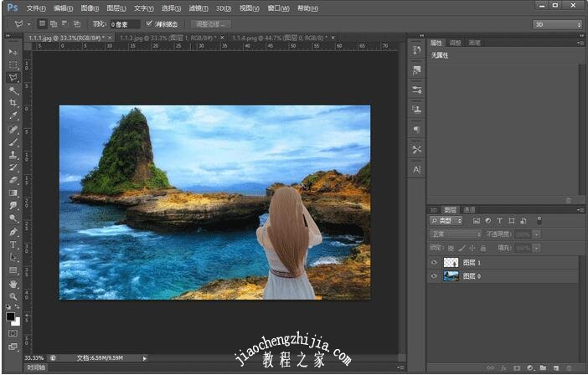Open the layer blend mode 正常 dropdown
The width and height of the screenshot is (588, 375).
(x=455, y=234)
